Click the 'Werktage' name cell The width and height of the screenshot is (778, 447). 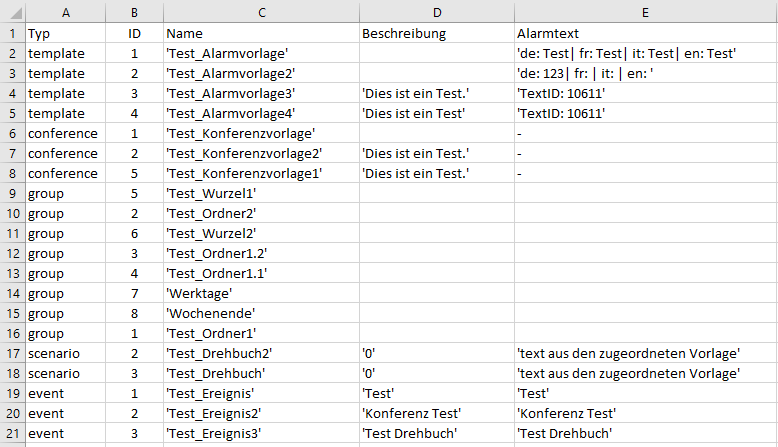tap(261, 293)
